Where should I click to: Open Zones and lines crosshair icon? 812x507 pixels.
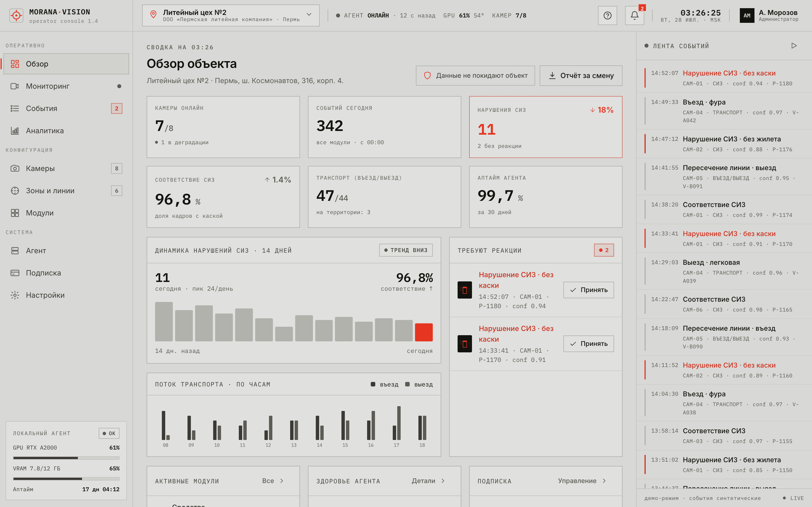point(15,191)
